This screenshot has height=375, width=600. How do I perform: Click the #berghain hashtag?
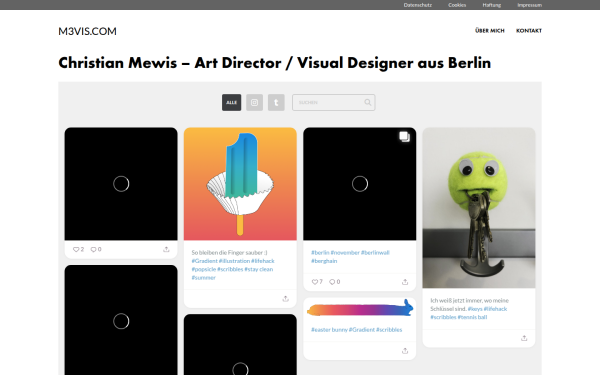[324, 261]
